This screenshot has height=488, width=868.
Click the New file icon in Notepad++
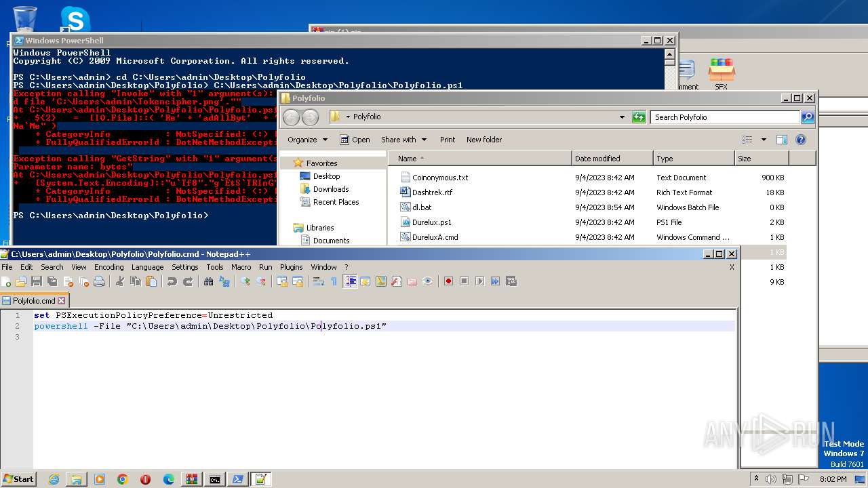pos(7,281)
